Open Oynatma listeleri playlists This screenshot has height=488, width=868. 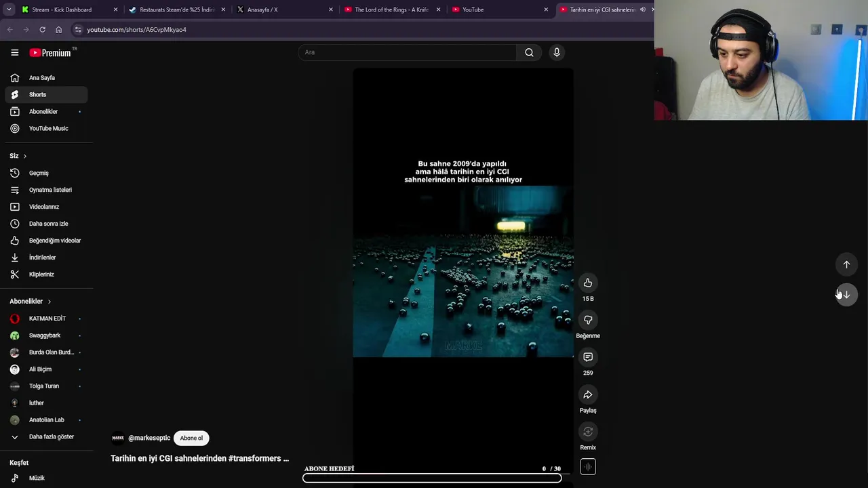point(46,190)
